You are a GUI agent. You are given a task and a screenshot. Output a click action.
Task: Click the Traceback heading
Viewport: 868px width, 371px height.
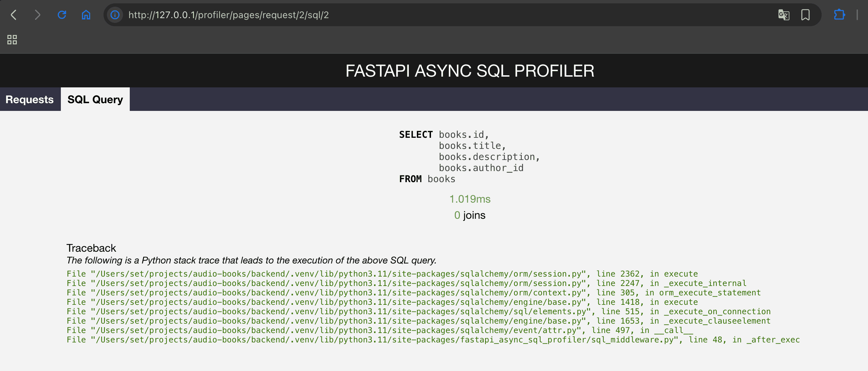click(91, 248)
